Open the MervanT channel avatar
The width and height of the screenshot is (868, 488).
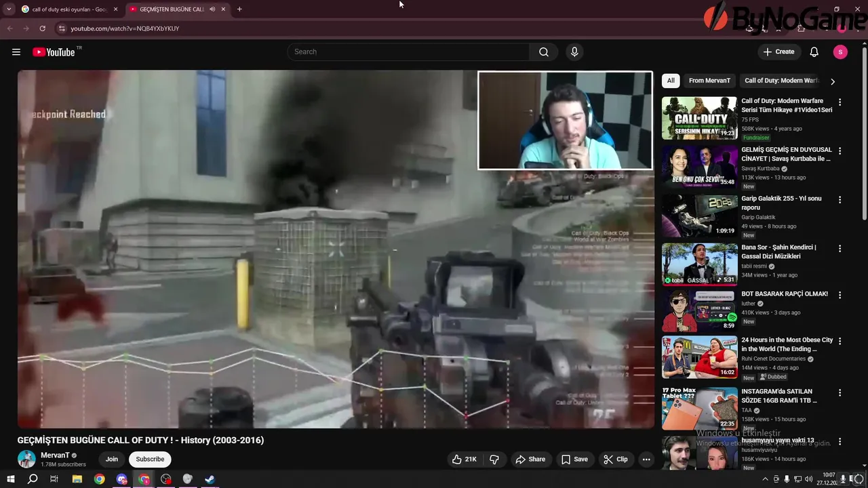[x=26, y=459]
